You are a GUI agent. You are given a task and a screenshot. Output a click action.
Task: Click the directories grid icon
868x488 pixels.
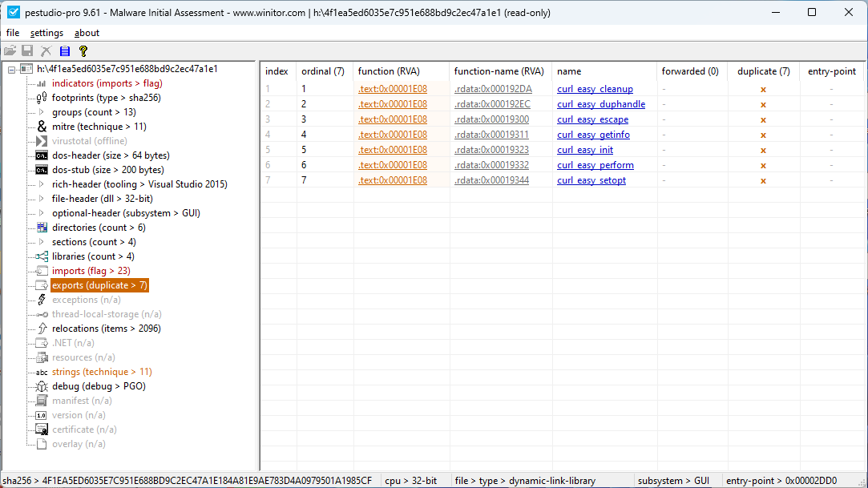click(x=42, y=227)
